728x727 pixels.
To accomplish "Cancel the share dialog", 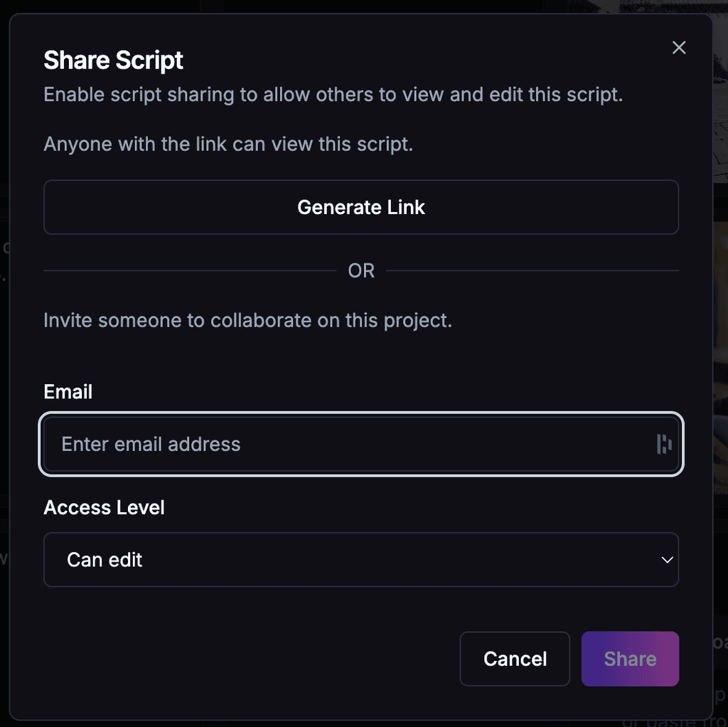I will tap(515, 659).
